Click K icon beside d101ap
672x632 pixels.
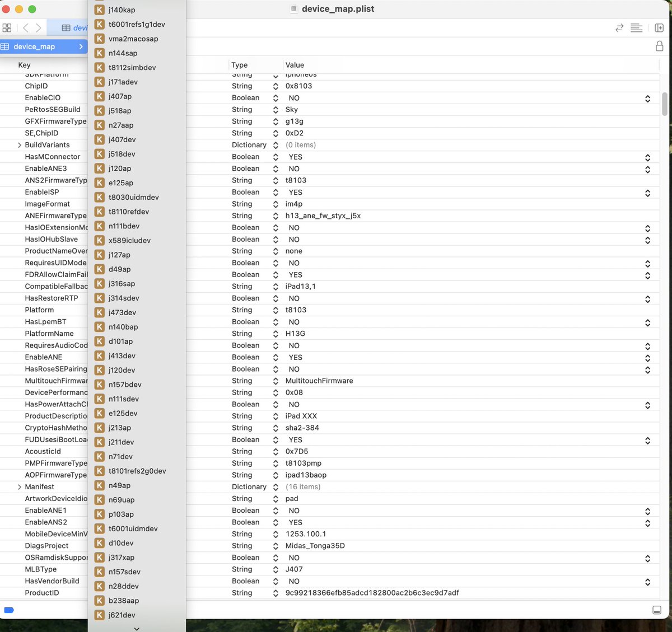99,341
